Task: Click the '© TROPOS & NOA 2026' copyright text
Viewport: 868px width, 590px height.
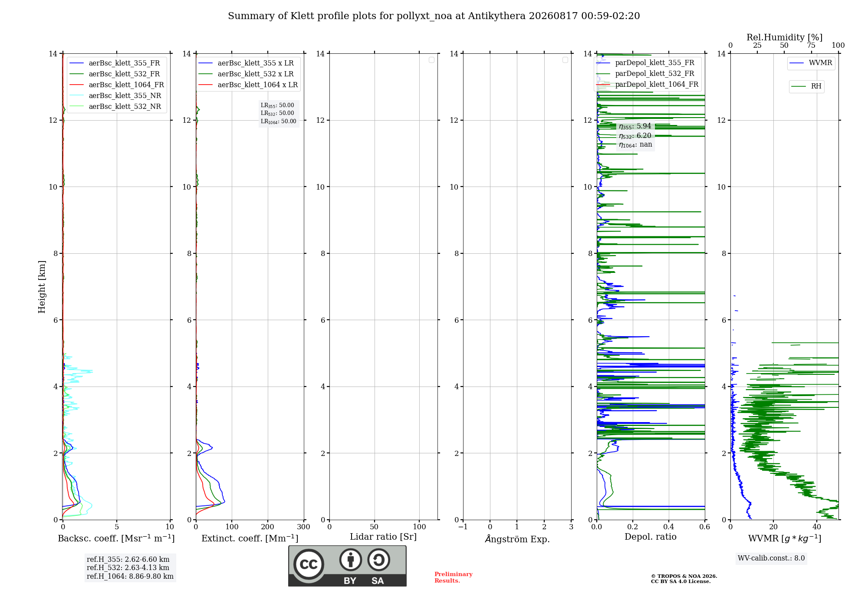Action: (684, 577)
